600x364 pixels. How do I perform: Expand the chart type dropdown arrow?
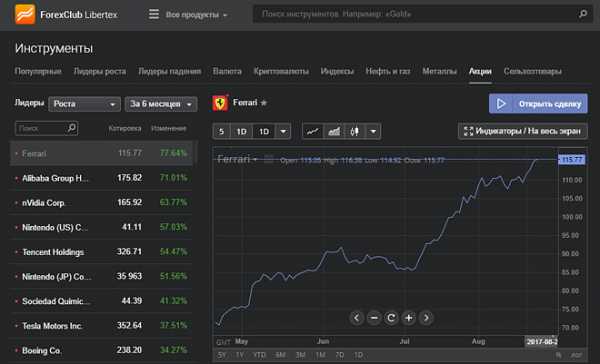[x=373, y=132]
